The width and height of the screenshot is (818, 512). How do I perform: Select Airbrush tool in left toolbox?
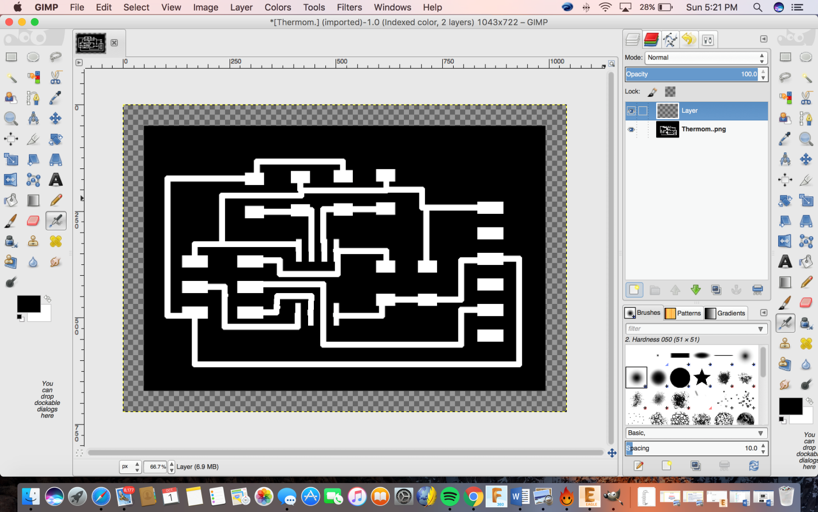pyautogui.click(x=56, y=221)
